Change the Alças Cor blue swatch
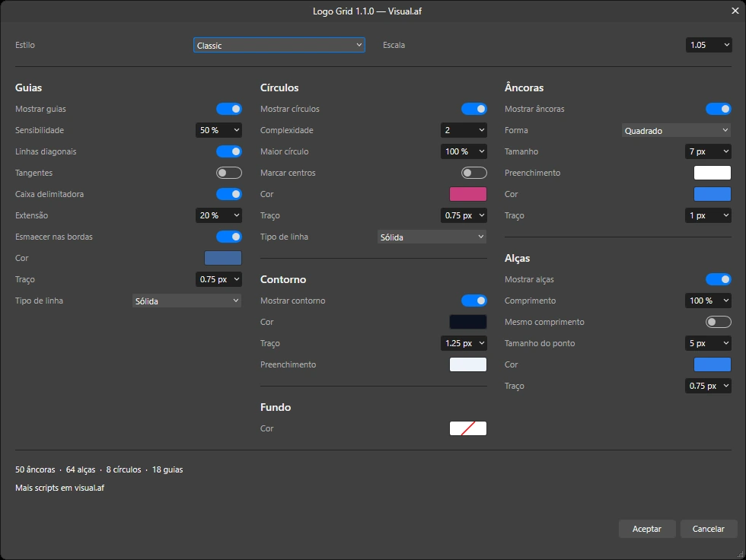Viewport: 746px width, 560px height. point(713,364)
